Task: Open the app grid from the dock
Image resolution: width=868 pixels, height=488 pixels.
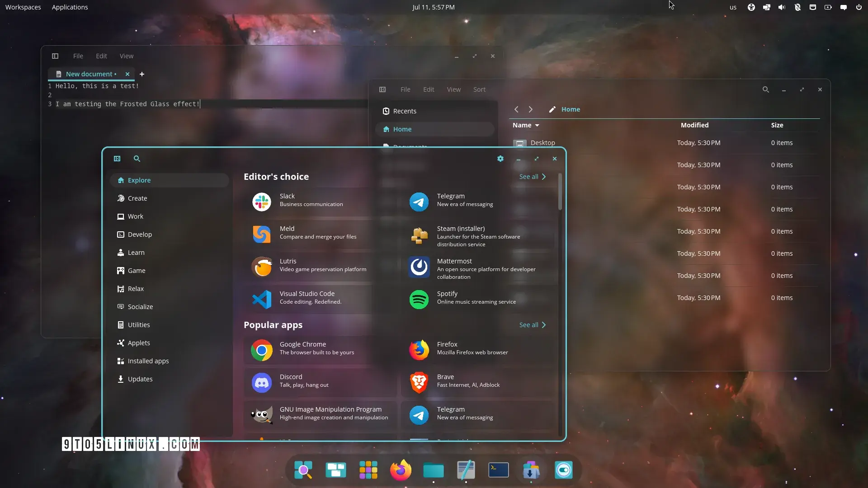Action: pyautogui.click(x=368, y=470)
